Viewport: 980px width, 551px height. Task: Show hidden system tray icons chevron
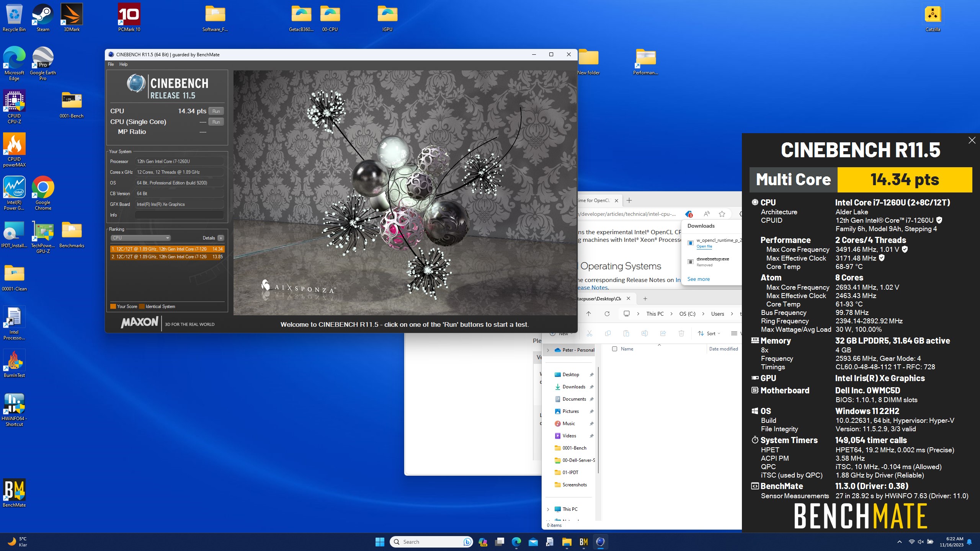[900, 542]
